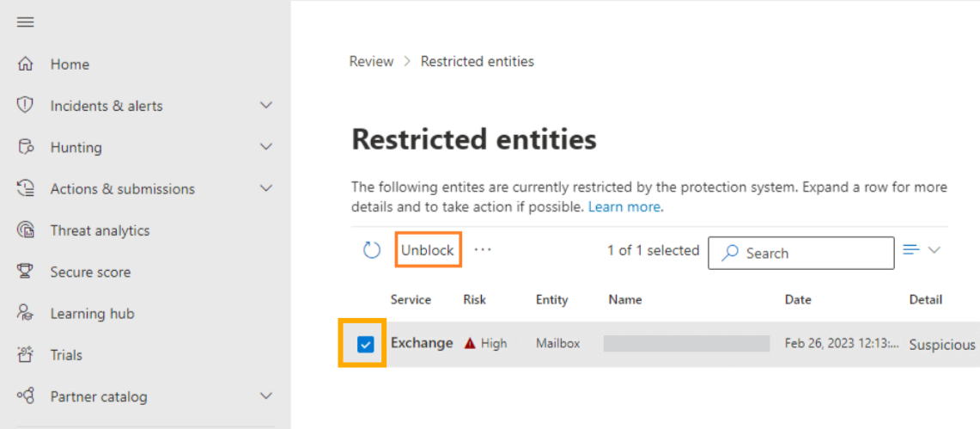Click the Trials gift icon
Viewport: 980px width, 429px height.
(x=25, y=355)
